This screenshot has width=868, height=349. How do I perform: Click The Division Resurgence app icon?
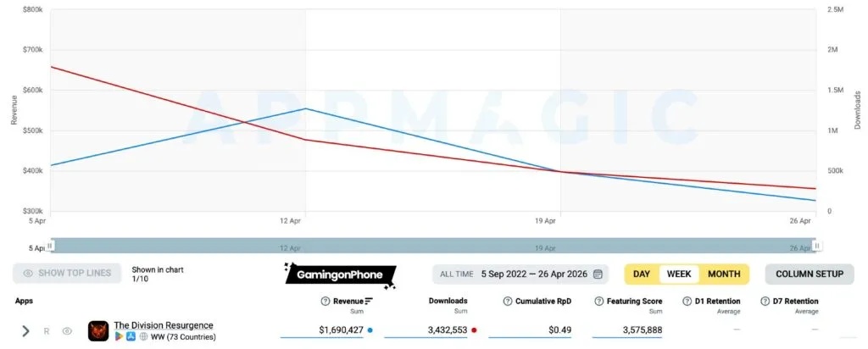pyautogui.click(x=97, y=330)
